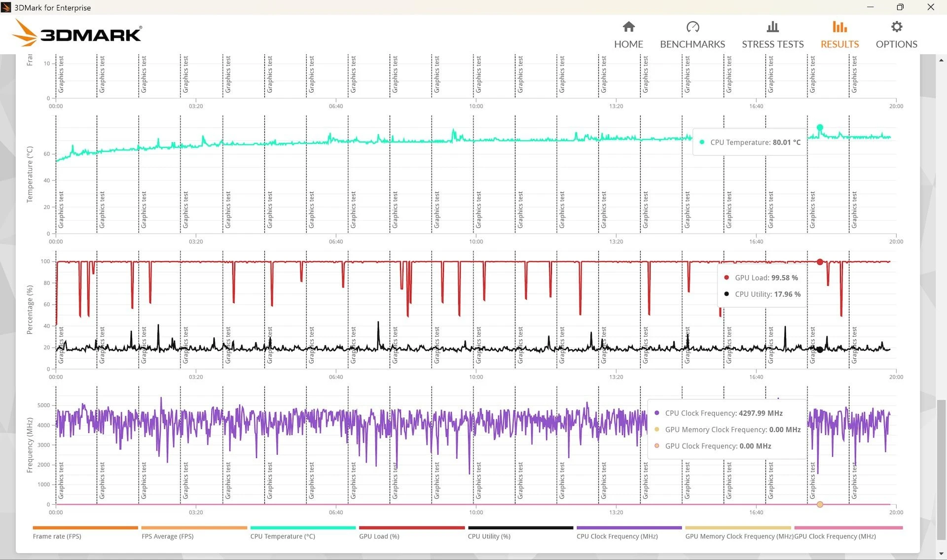
Task: Click the 100 label on percentage axis
Action: [45, 261]
